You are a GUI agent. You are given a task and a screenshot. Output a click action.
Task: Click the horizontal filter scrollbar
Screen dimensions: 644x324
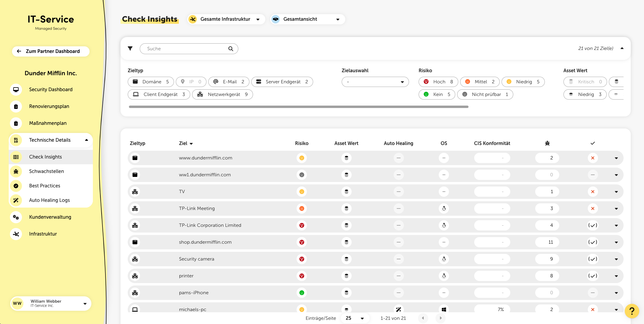click(298, 107)
